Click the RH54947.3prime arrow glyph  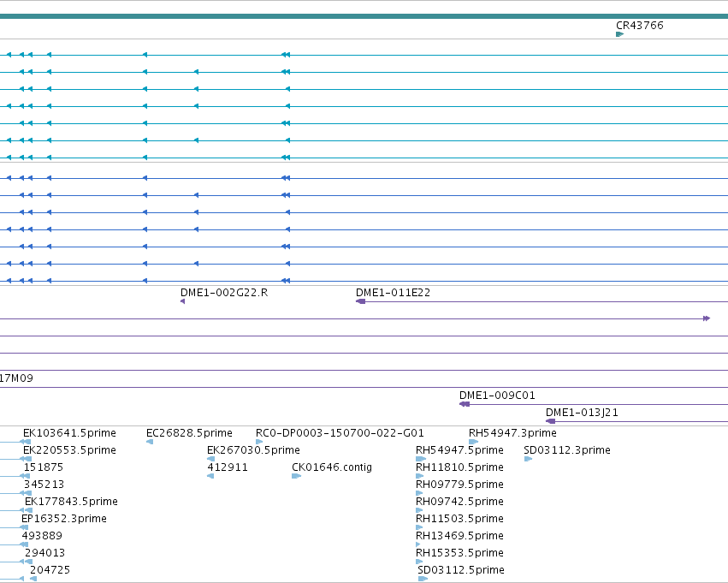474,442
